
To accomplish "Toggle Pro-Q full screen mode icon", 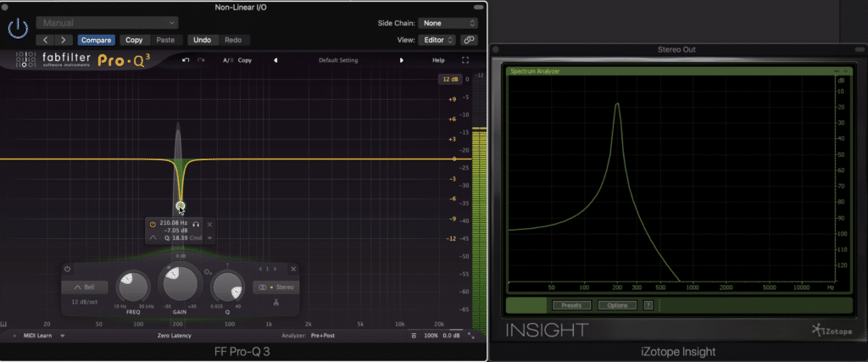I will (465, 60).
